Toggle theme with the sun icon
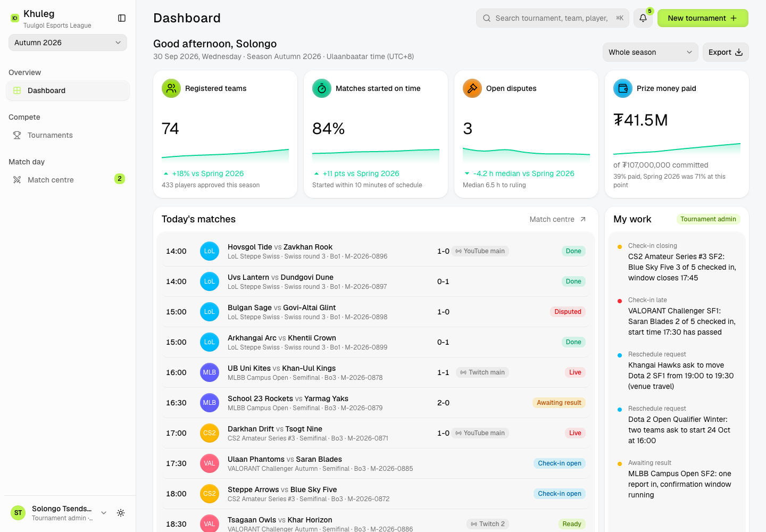 (121, 513)
